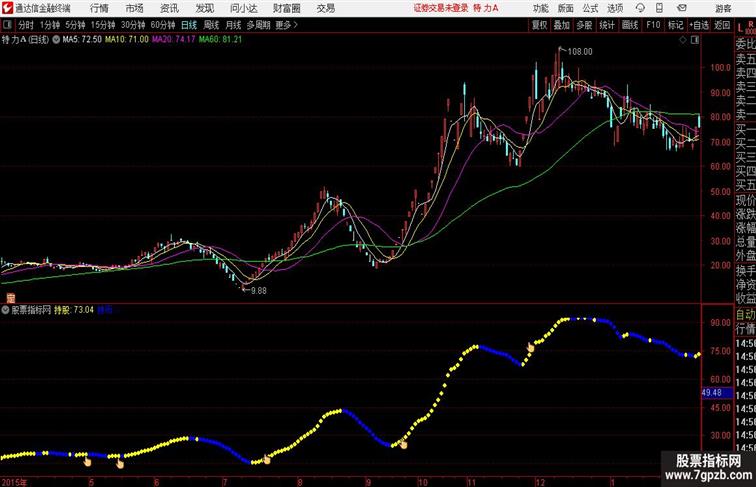This screenshot has height=487, width=756.
Task: Open the 公式 menu
Action: [x=590, y=8]
